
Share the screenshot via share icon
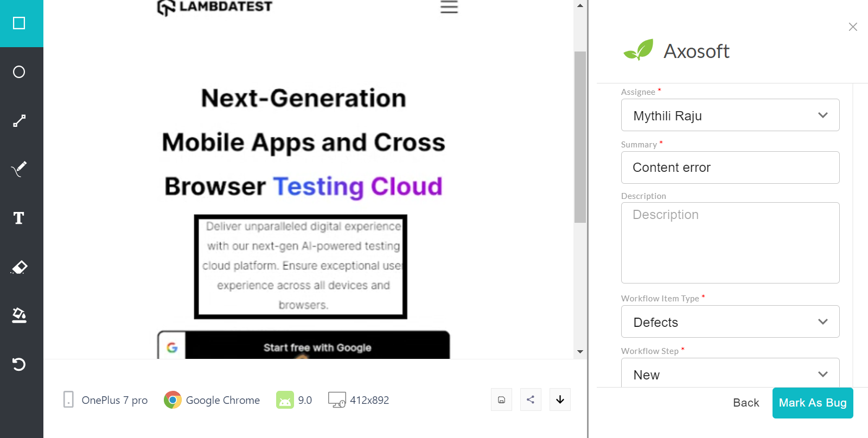531,400
